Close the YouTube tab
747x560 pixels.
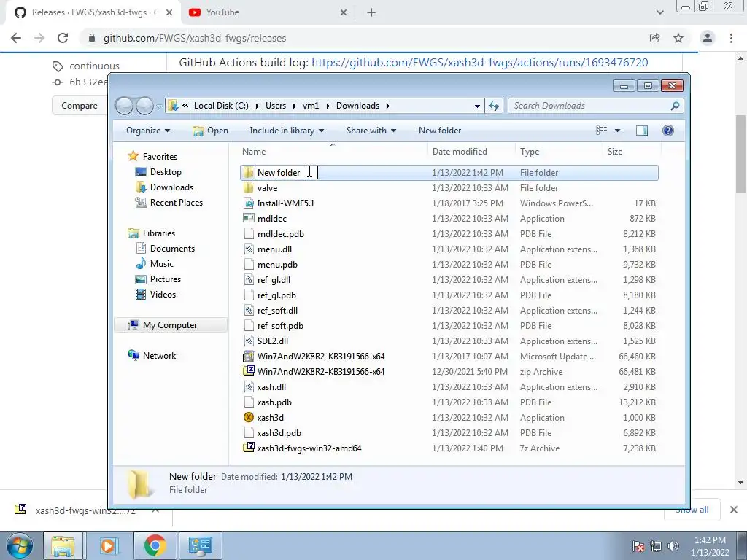click(x=344, y=12)
